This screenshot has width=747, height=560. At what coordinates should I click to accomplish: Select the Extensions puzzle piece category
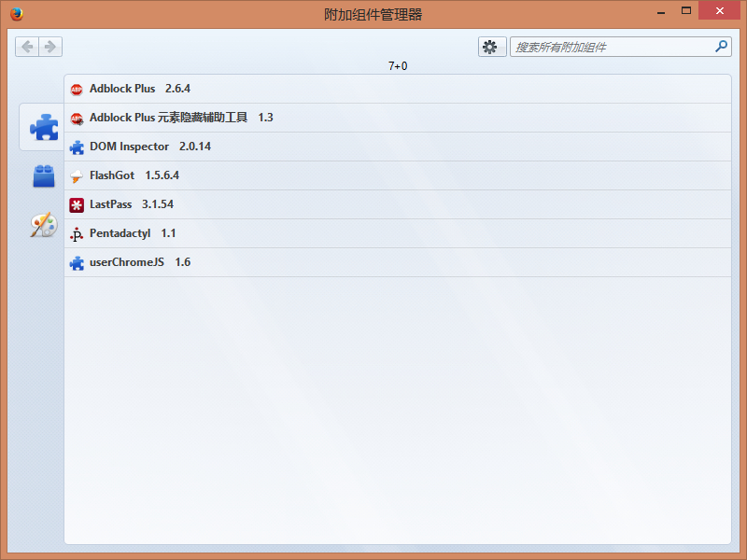pyautogui.click(x=44, y=127)
